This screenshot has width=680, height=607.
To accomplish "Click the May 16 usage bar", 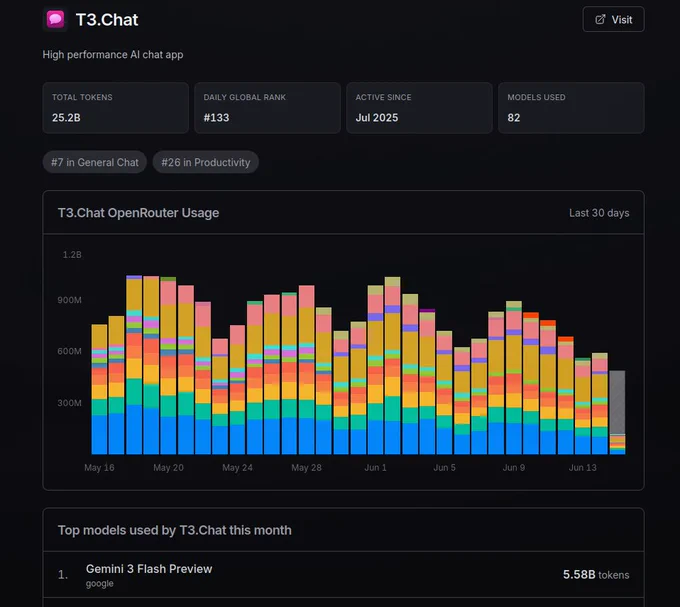I will click(99, 389).
